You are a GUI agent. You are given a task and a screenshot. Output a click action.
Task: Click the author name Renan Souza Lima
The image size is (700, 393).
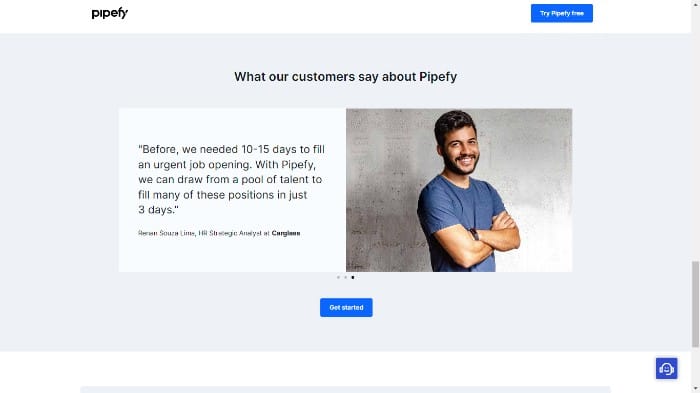click(166, 233)
